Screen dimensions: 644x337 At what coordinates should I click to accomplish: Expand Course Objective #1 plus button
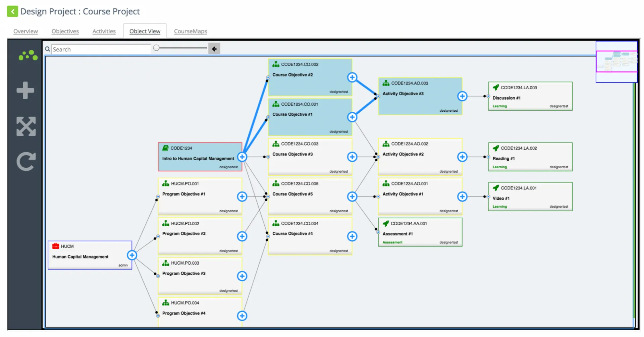pos(352,117)
